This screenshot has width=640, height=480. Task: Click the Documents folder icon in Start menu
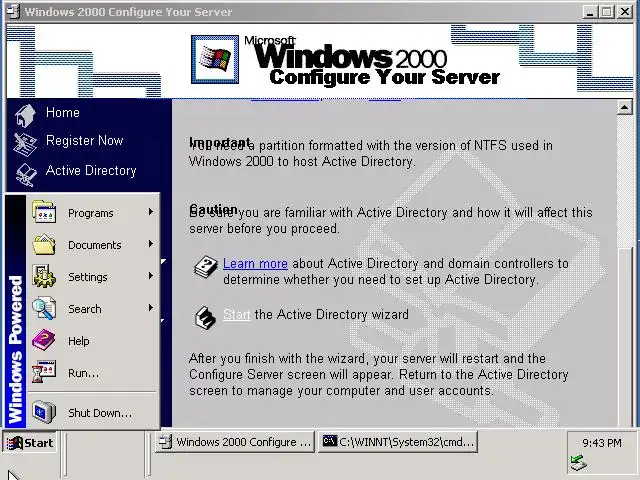coord(44,244)
